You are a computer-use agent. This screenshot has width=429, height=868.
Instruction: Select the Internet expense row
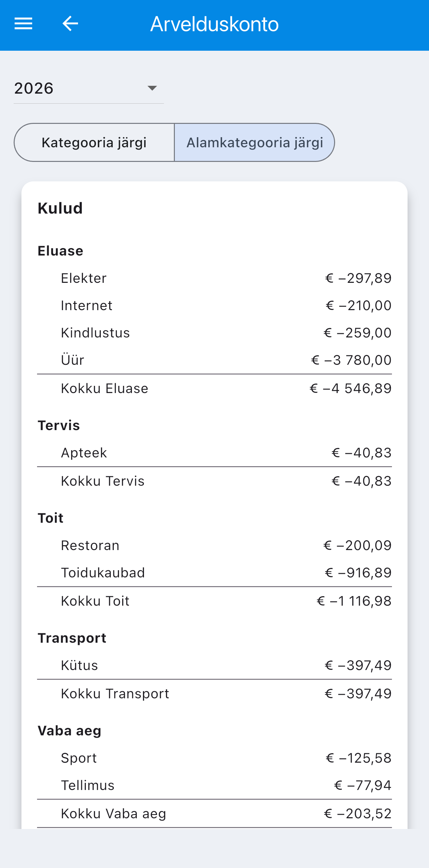[214, 306]
